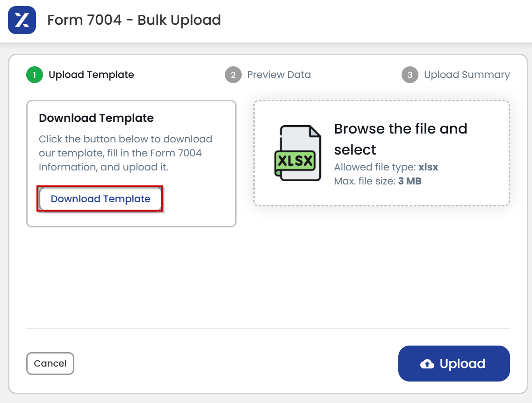Click the green step 1 circle

coord(34,75)
